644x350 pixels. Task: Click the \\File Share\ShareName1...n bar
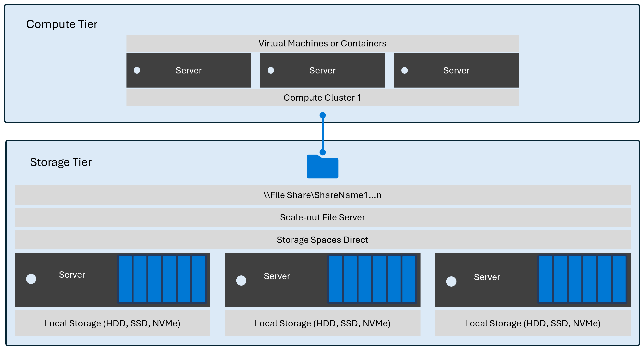[322, 195]
